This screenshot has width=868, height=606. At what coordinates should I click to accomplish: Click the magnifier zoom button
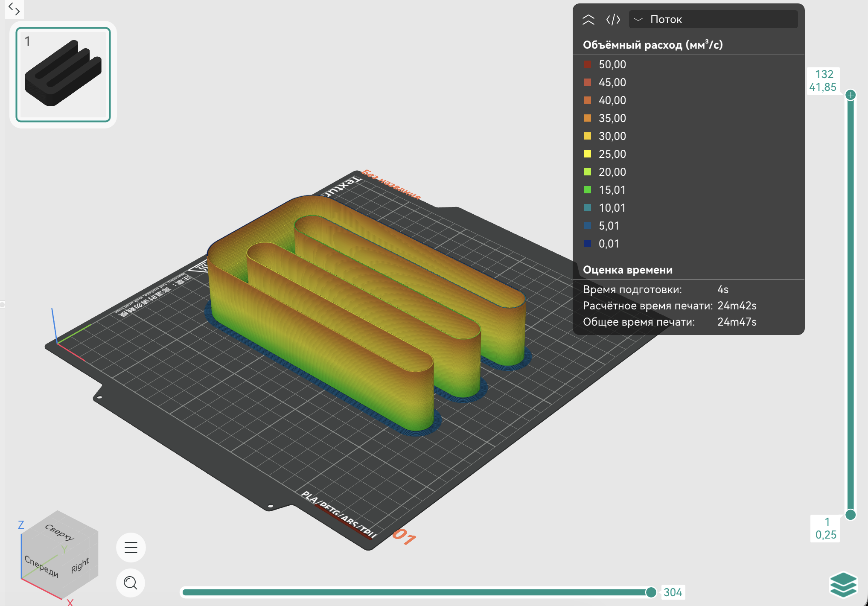(131, 583)
